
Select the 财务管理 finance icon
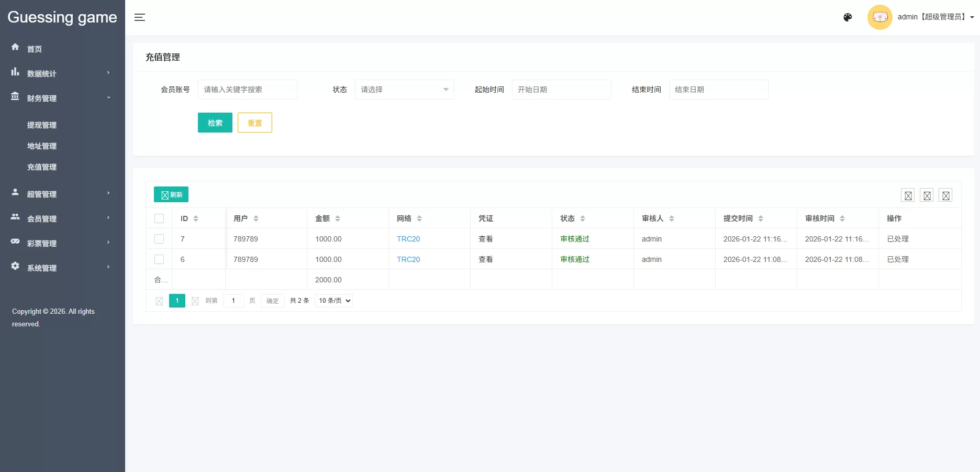(x=15, y=97)
